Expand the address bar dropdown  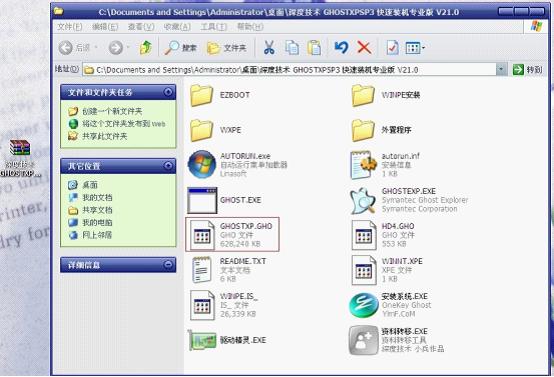(501, 69)
